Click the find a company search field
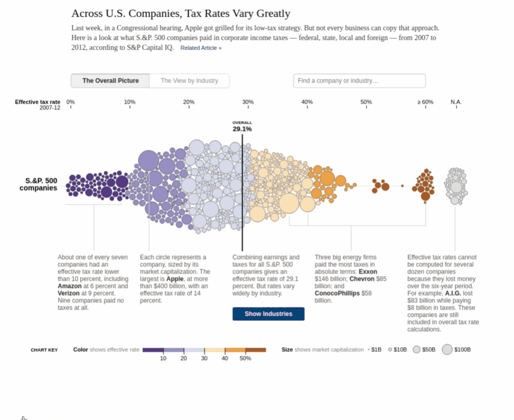The height and width of the screenshot is (420, 514). (x=359, y=81)
